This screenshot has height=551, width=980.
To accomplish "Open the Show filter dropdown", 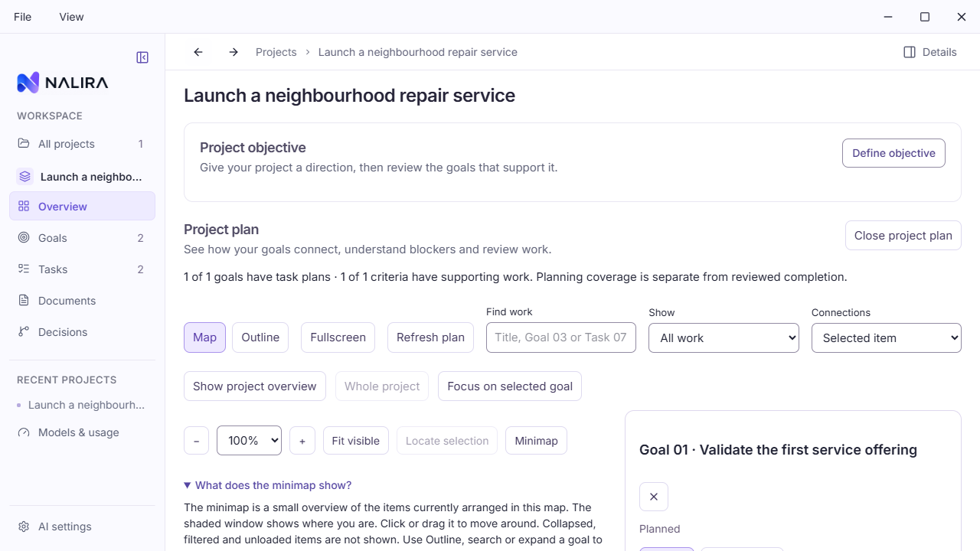I will [724, 337].
